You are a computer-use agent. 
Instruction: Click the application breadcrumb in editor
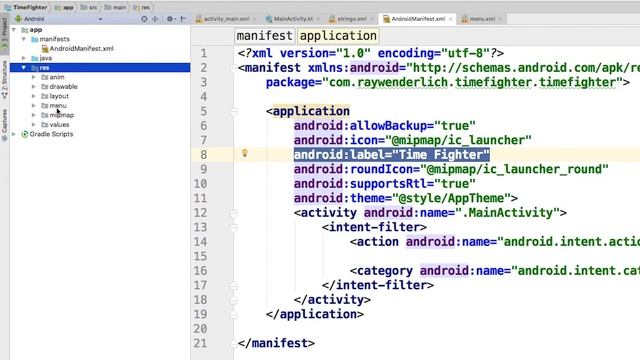(x=338, y=36)
